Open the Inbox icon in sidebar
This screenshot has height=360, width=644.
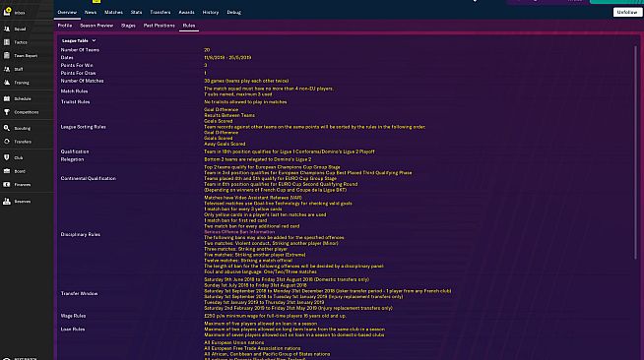[x=7, y=12]
